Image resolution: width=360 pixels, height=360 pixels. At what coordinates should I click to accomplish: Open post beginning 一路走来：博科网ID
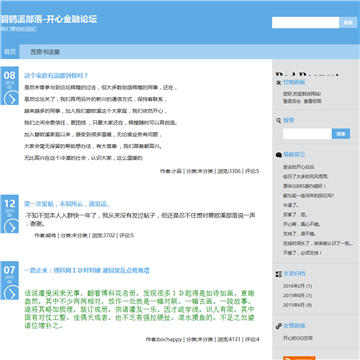pyautogui.click(x=87, y=270)
